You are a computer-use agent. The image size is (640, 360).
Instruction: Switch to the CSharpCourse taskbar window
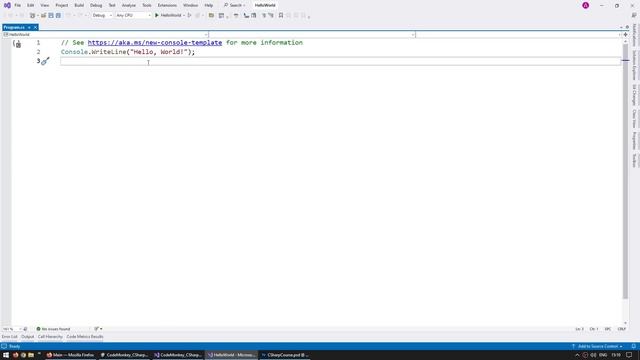(284, 355)
